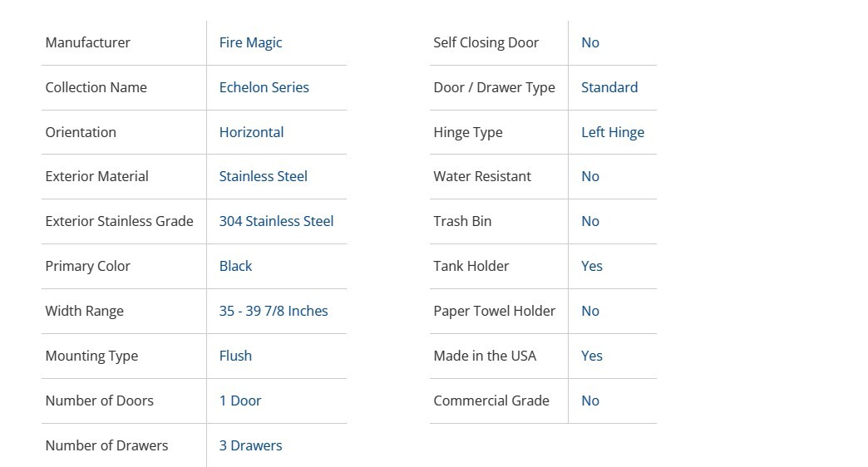
Task: Open the Echelon Series collection link
Action: click(x=264, y=87)
